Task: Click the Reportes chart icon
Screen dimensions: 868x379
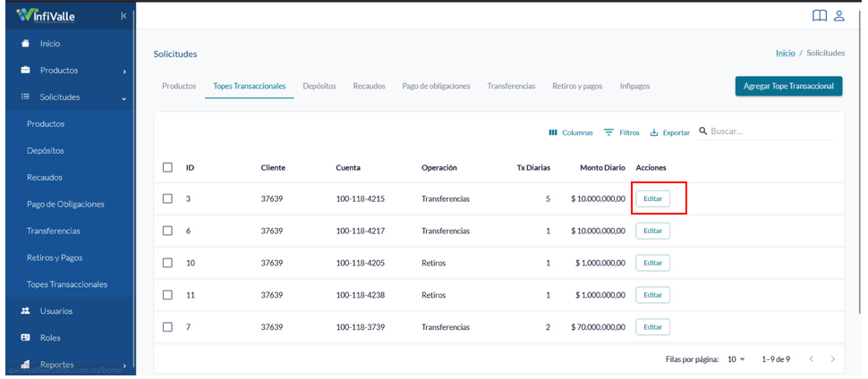Action: (x=25, y=364)
